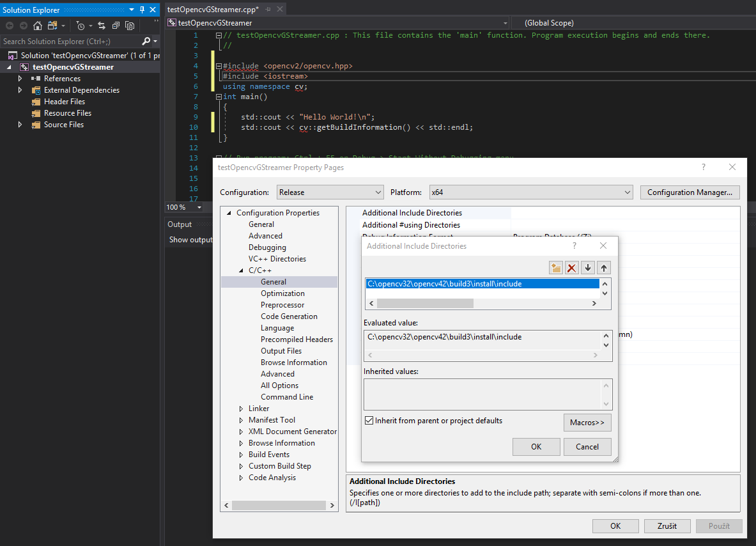756x546 pixels.
Task: Switch between solutions and folder views icon
Action: [x=52, y=26]
